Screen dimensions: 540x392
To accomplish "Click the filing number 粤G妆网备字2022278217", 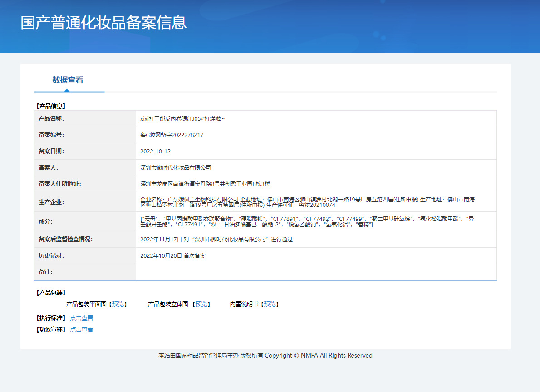I will tap(172, 135).
